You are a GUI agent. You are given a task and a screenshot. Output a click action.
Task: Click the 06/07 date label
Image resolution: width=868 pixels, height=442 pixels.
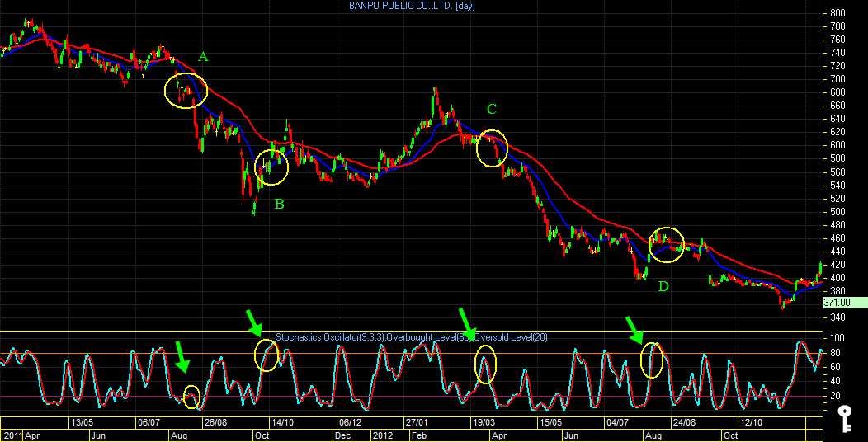pyautogui.click(x=148, y=423)
